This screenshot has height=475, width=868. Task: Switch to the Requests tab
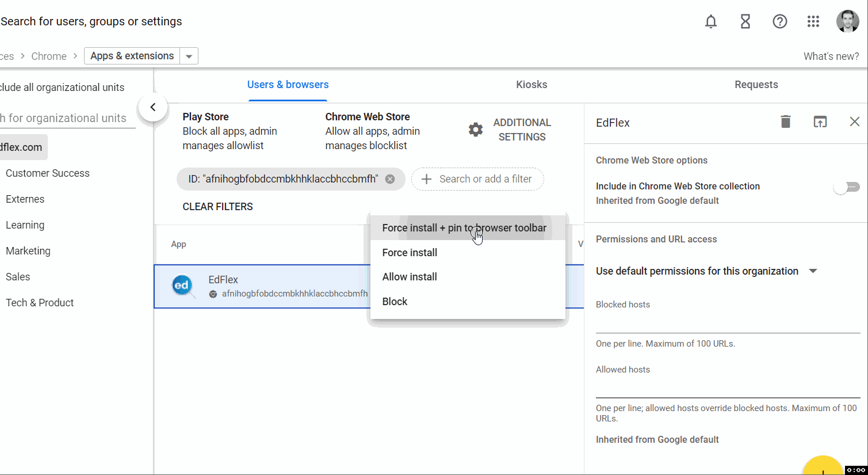click(756, 85)
